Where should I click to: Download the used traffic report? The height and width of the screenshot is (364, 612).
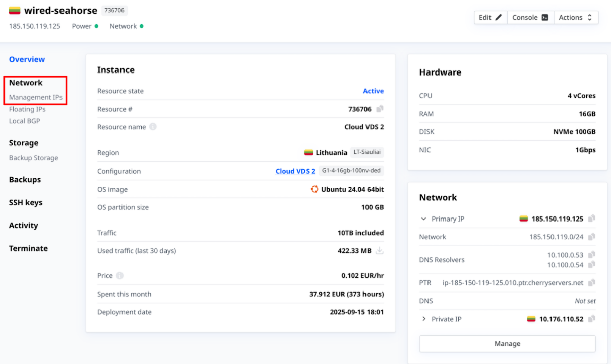point(380,251)
